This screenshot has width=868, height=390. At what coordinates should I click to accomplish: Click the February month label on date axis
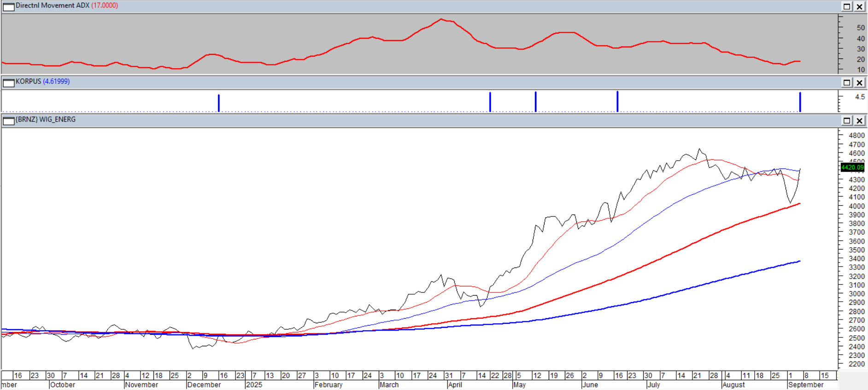(x=328, y=385)
